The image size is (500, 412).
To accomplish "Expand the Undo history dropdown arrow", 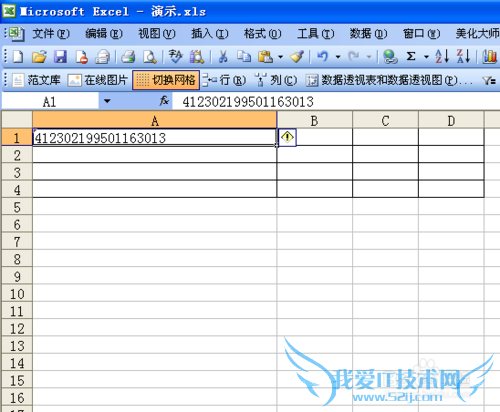I will coord(338,57).
